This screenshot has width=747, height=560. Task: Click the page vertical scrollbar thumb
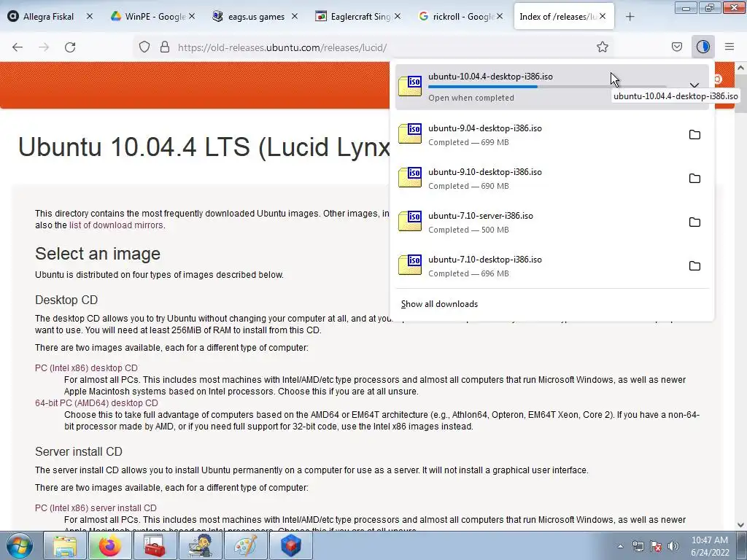741,93
